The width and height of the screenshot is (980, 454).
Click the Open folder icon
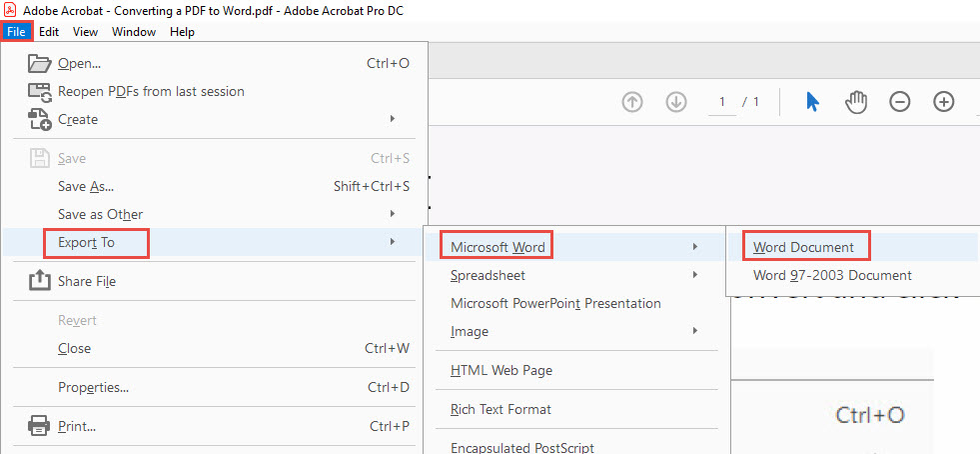tap(39, 63)
